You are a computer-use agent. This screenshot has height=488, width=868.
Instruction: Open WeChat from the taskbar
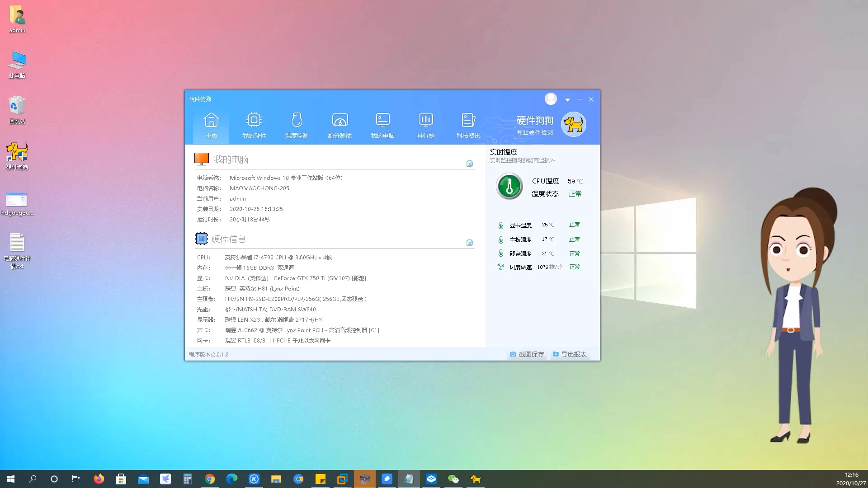tap(453, 479)
